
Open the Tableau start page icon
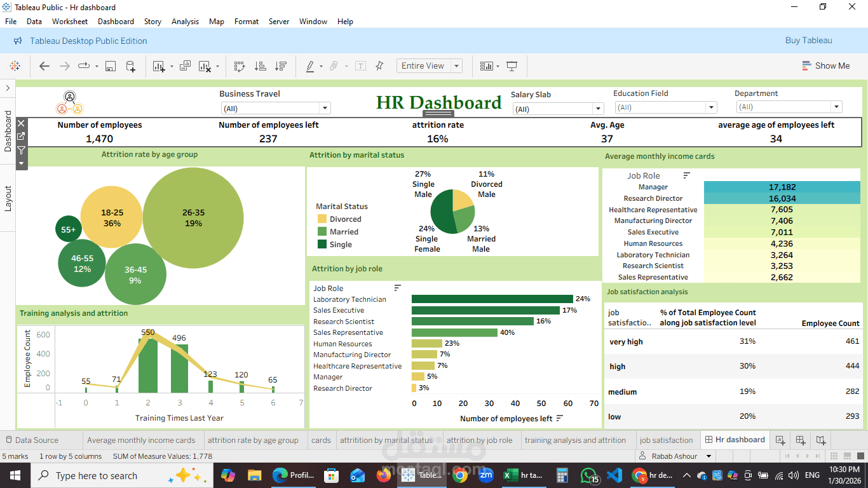click(15, 65)
